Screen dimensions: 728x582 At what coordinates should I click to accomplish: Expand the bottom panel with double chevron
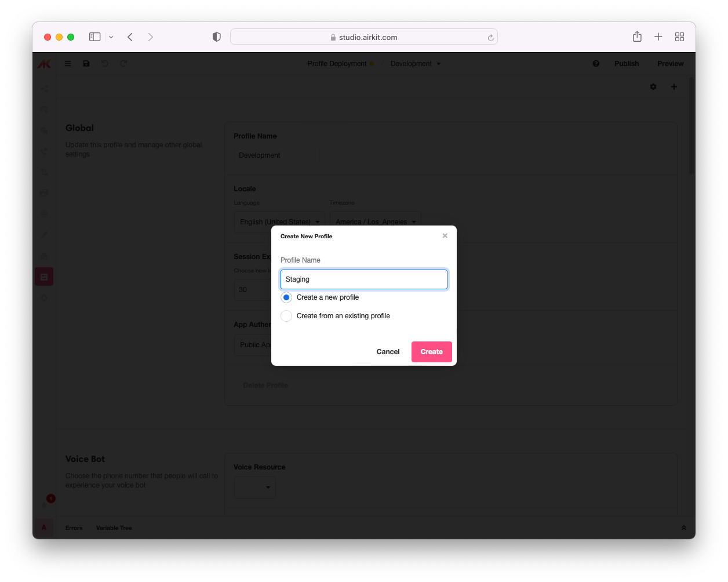(x=684, y=528)
